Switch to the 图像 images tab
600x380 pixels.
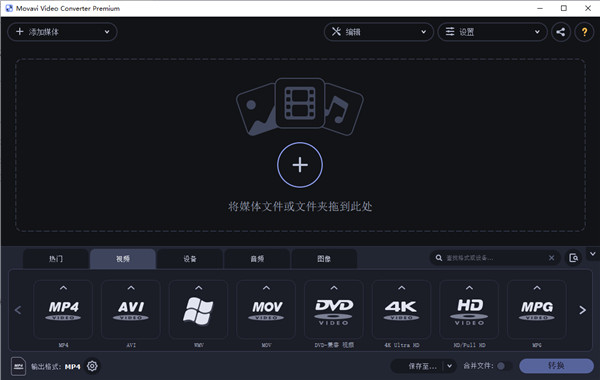324,259
